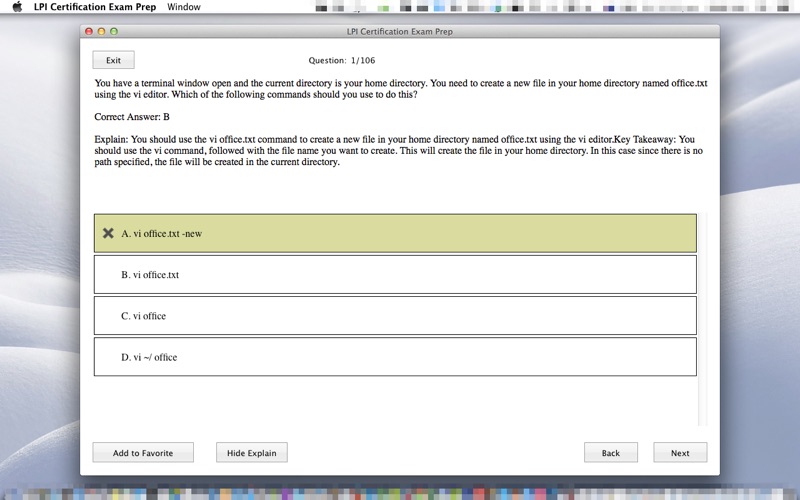Minimize window with the yellow button
The image size is (800, 500).
coord(102,32)
